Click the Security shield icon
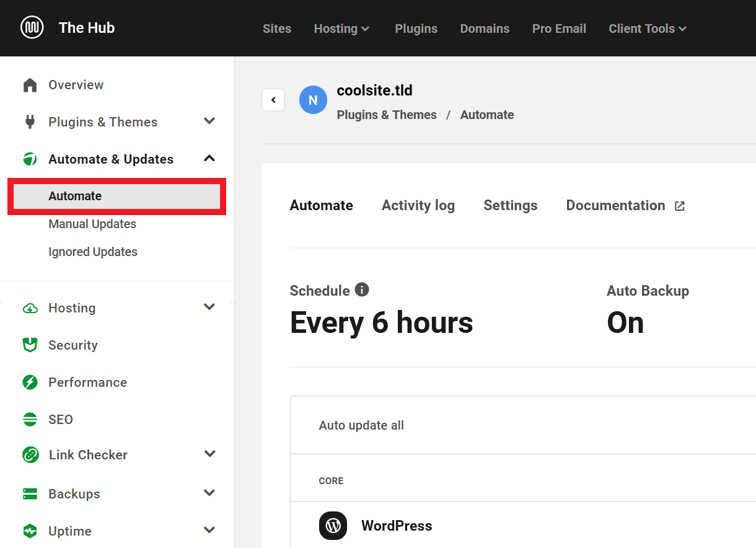 [x=30, y=345]
